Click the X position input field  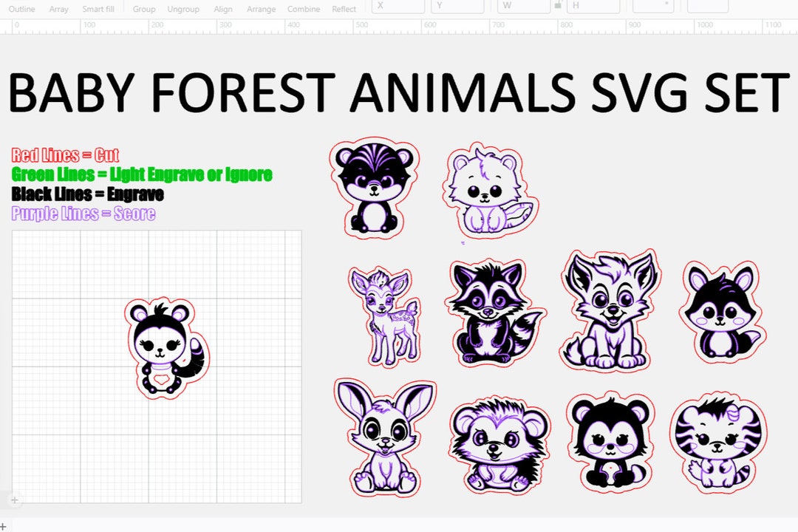[x=398, y=6]
